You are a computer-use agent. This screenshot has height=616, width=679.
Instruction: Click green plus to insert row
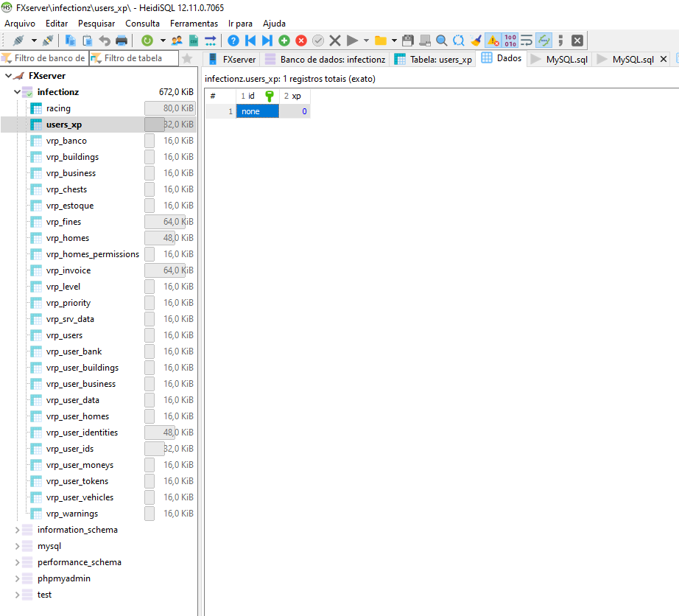click(x=284, y=41)
